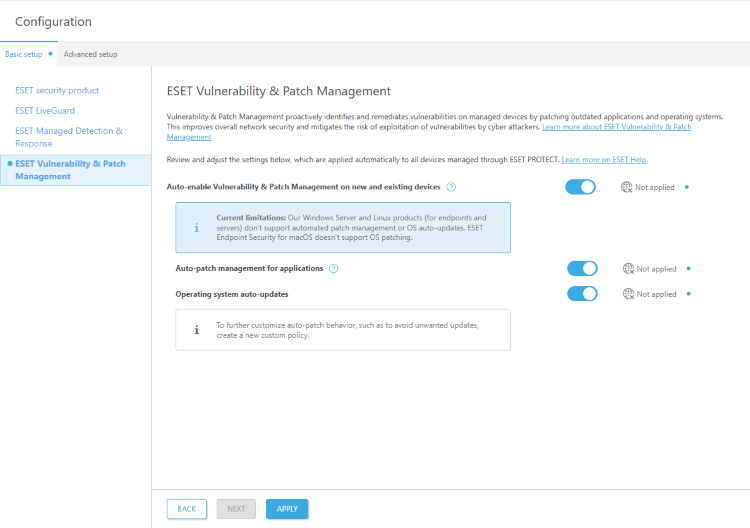Viewport: 750px width, 528px height.
Task: Click info icon in Current limitations box
Action: (197, 228)
